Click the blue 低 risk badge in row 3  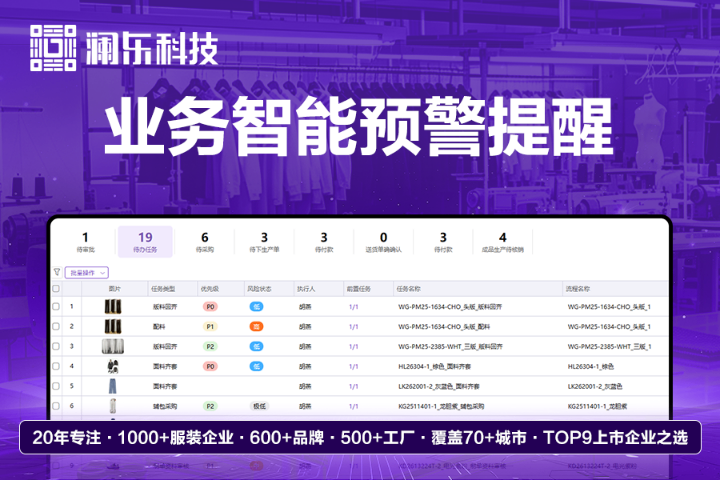(257, 347)
